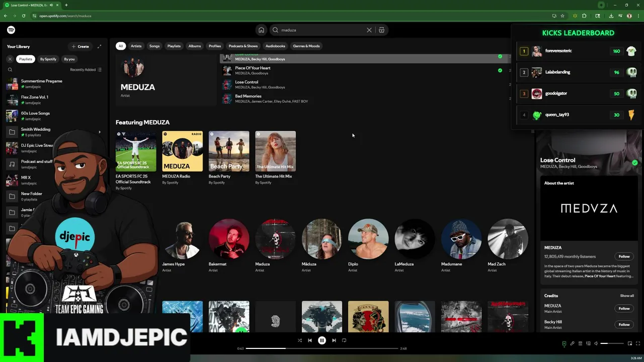Image resolution: width=644 pixels, height=362 pixels.
Task: Clear the library filters with the X chip
Action: coord(10,59)
